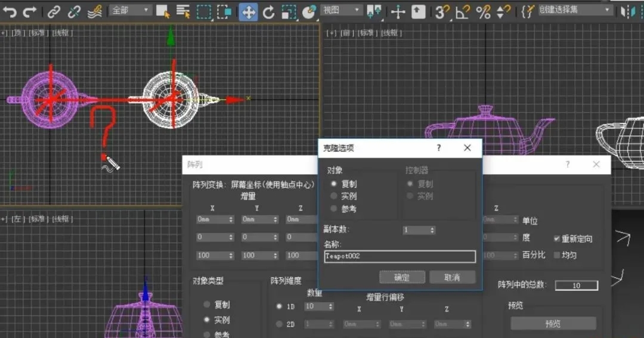Viewport: 644px width, 338px height.
Task: Activate the Unlink Selection tool
Action: click(x=74, y=11)
